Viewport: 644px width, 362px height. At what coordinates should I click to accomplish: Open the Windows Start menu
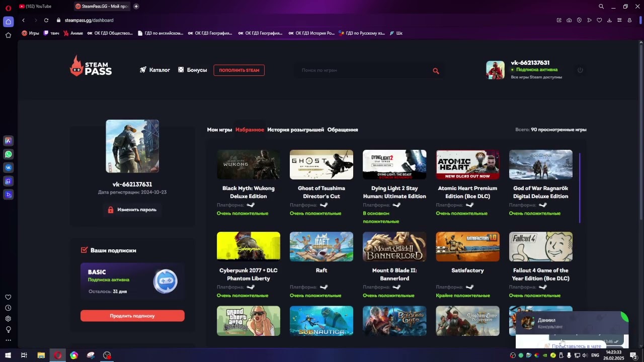click(8, 355)
